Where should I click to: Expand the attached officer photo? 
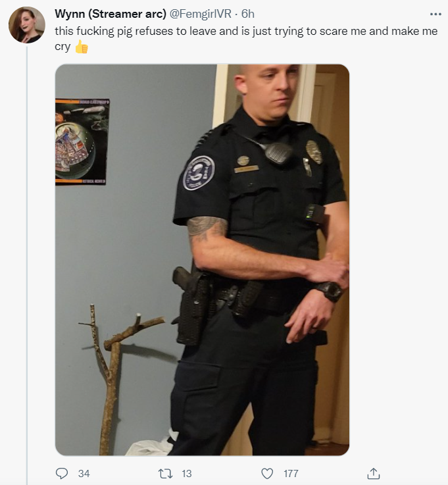(x=202, y=260)
